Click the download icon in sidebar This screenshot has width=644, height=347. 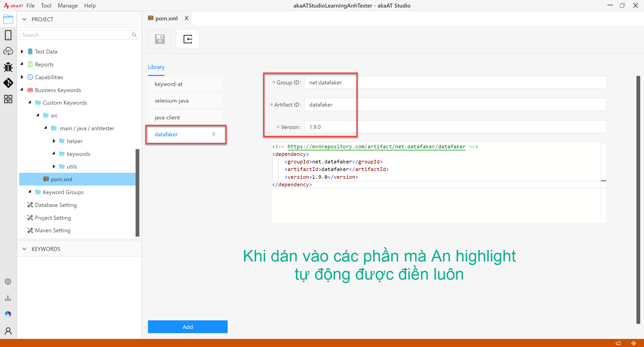pyautogui.click(x=8, y=298)
